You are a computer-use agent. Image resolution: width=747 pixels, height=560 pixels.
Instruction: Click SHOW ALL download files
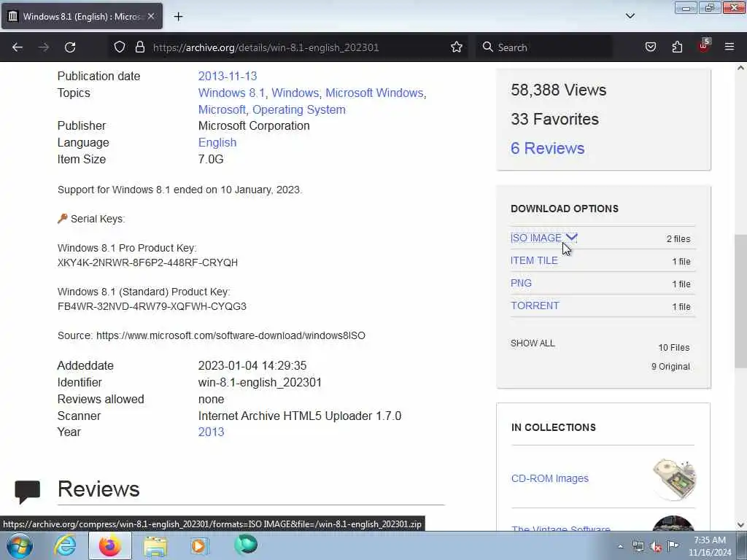[533, 343]
